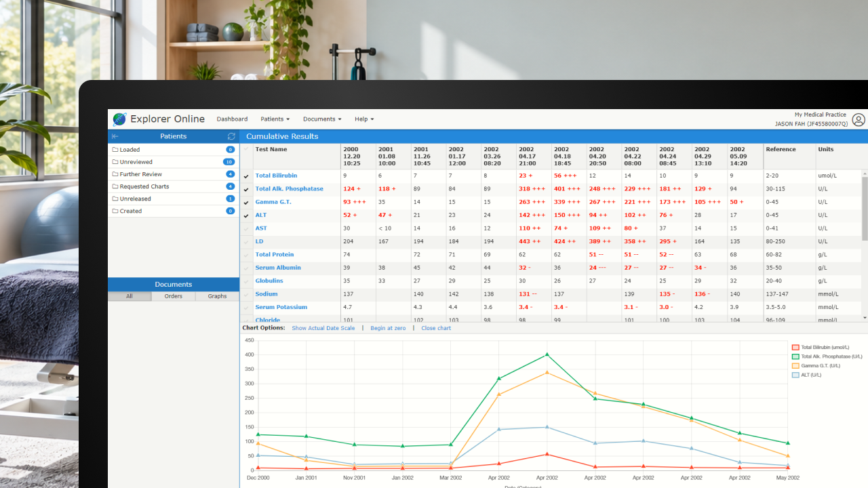Screen dimensions: 868x488
Task: Click the Unreleased folder icon
Action: [115, 199]
